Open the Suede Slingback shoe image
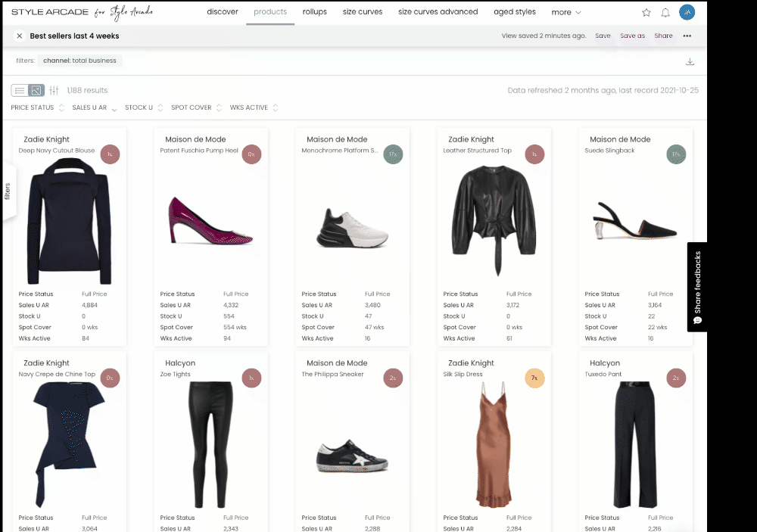757x532 pixels. coord(635,221)
